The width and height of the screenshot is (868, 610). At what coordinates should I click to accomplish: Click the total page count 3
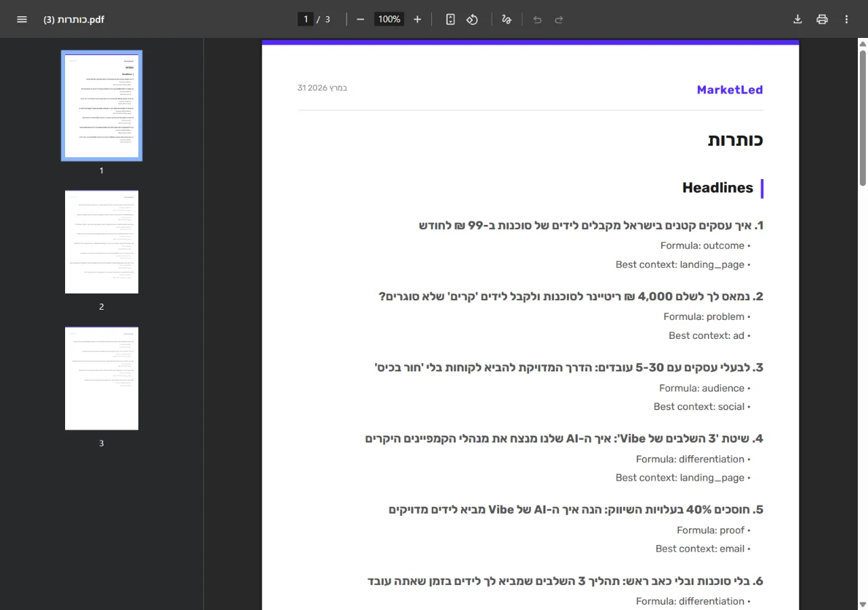(x=328, y=20)
